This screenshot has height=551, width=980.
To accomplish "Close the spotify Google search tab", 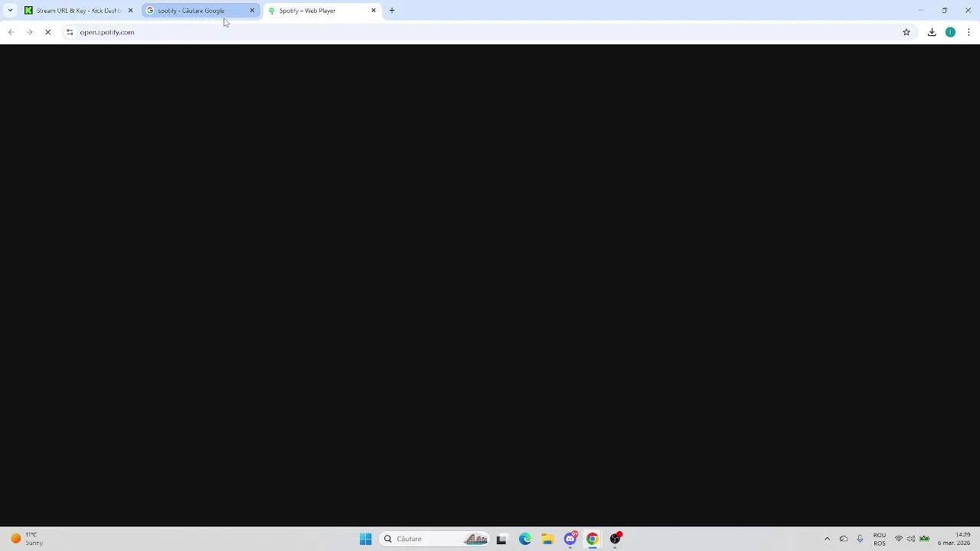I will click(x=252, y=11).
